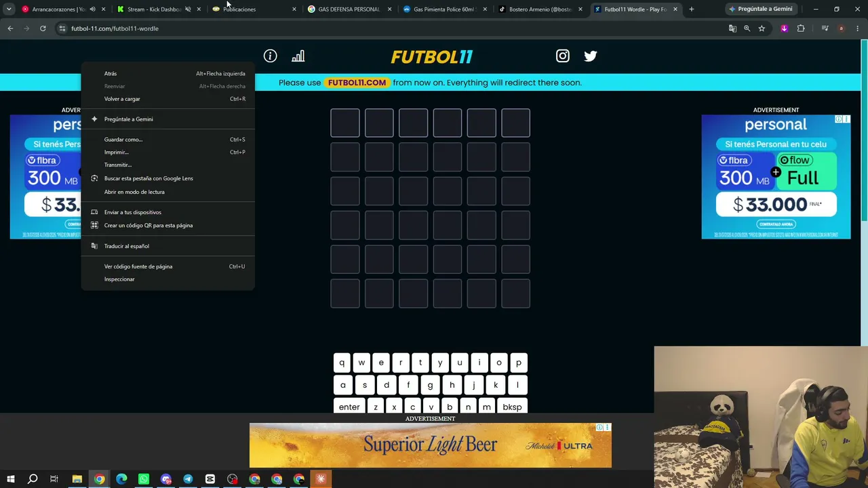Open the Personal Flow Full advertisement on the right
The width and height of the screenshot is (868, 488).
[x=776, y=176]
